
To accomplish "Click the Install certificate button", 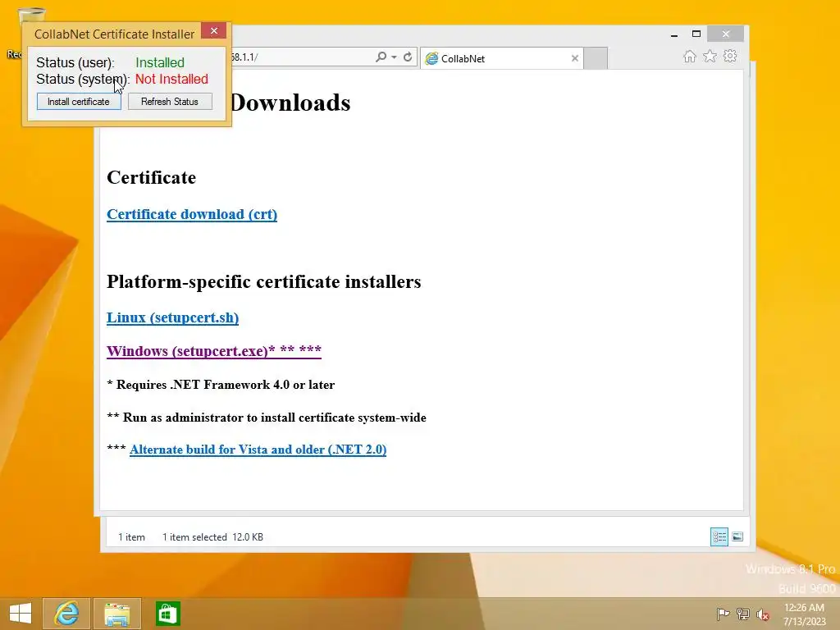I will pyautogui.click(x=79, y=102).
